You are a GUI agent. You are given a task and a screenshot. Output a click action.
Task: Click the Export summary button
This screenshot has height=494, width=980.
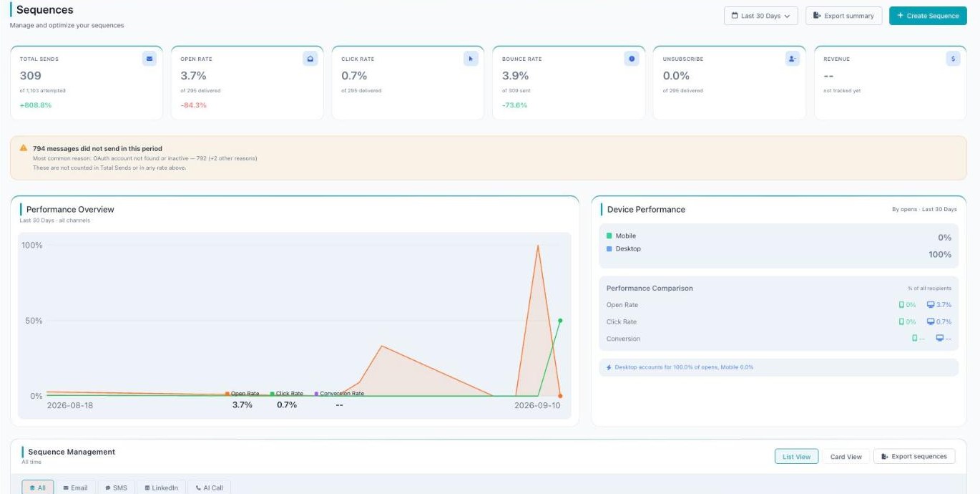point(843,16)
